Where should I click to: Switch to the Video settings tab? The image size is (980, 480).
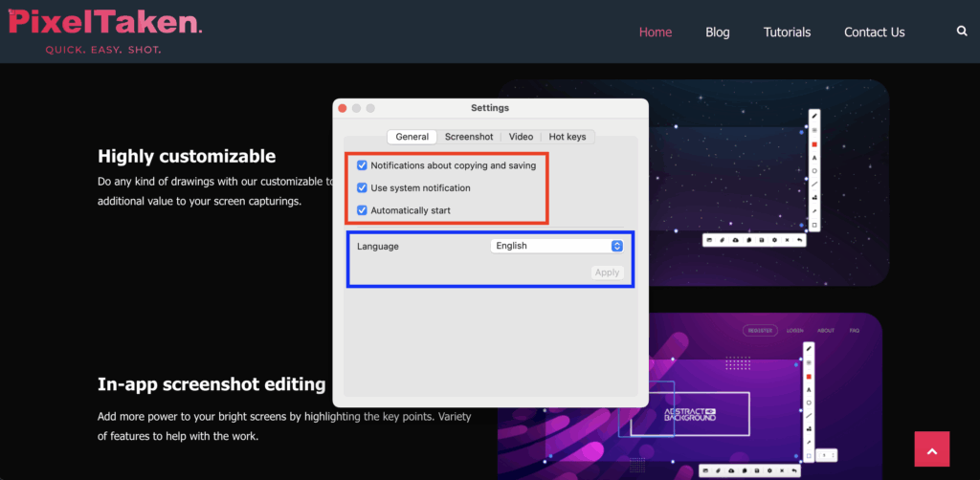[x=521, y=137]
